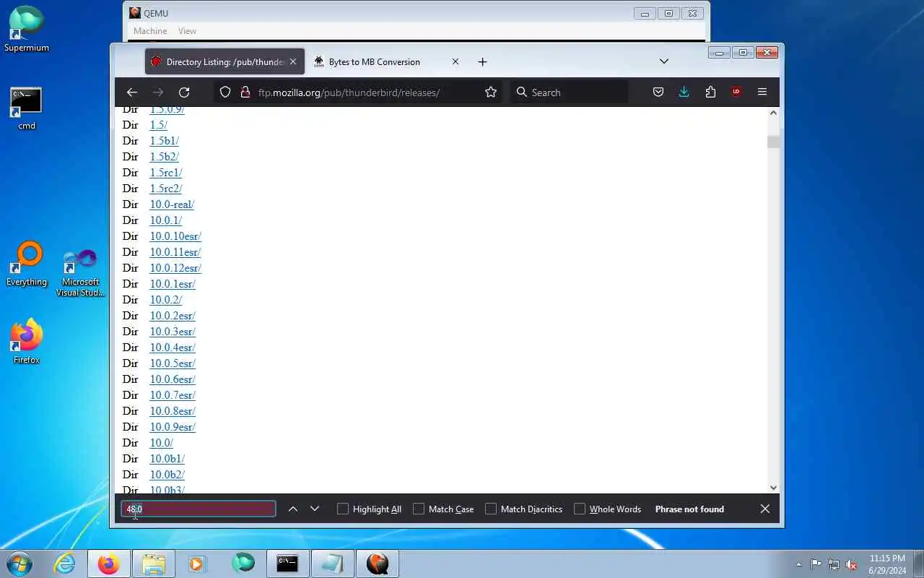924x578 pixels.
Task: Reload the current page
Action: point(184,92)
